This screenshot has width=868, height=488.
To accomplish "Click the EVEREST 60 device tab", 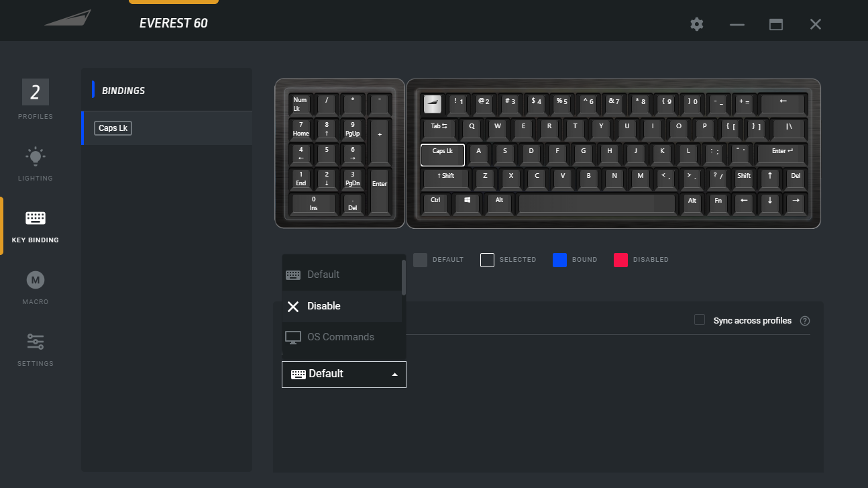I will coord(174,23).
